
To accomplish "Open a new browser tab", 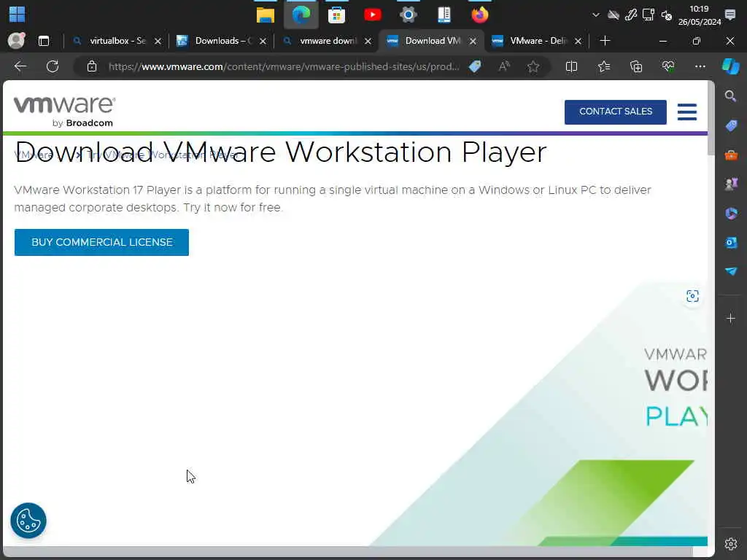I will pos(605,41).
